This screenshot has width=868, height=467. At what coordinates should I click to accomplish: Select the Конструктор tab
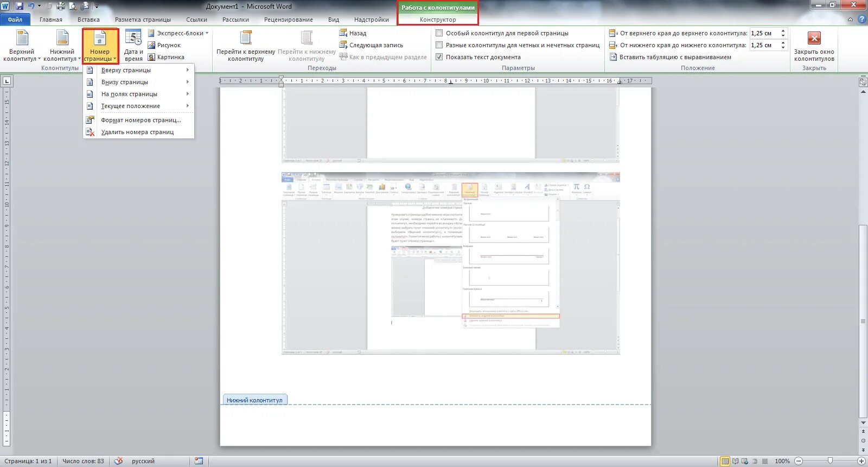pos(438,20)
